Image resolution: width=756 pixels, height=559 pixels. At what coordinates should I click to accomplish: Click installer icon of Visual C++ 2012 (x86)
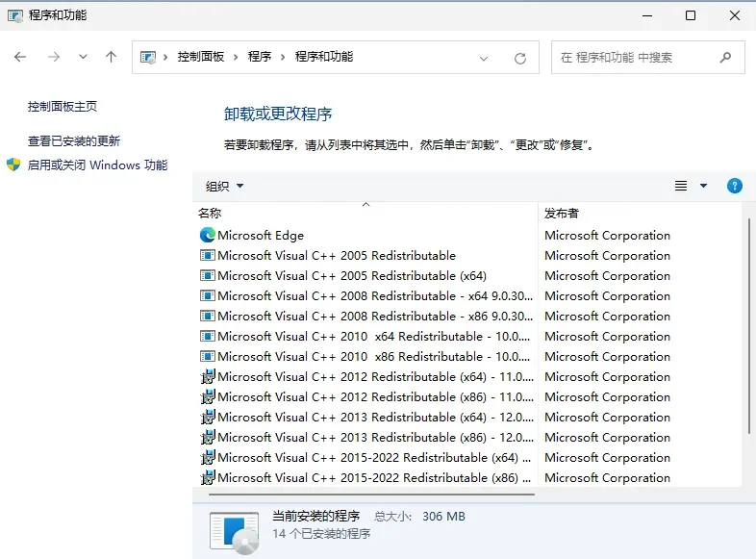[208, 397]
